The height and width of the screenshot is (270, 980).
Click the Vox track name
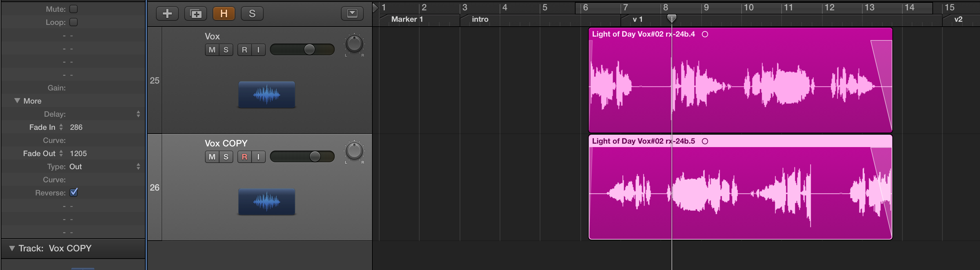pos(212,36)
